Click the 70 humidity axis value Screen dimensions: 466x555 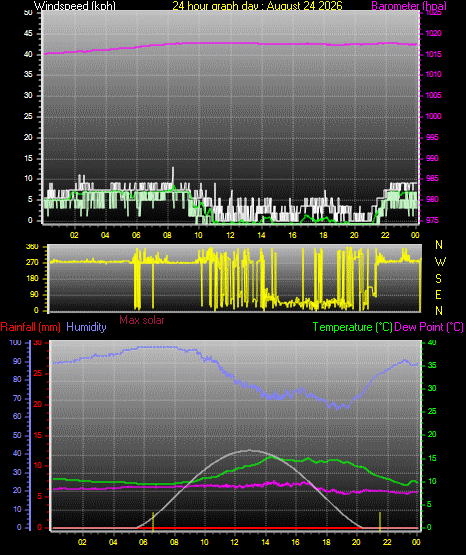coord(17,399)
